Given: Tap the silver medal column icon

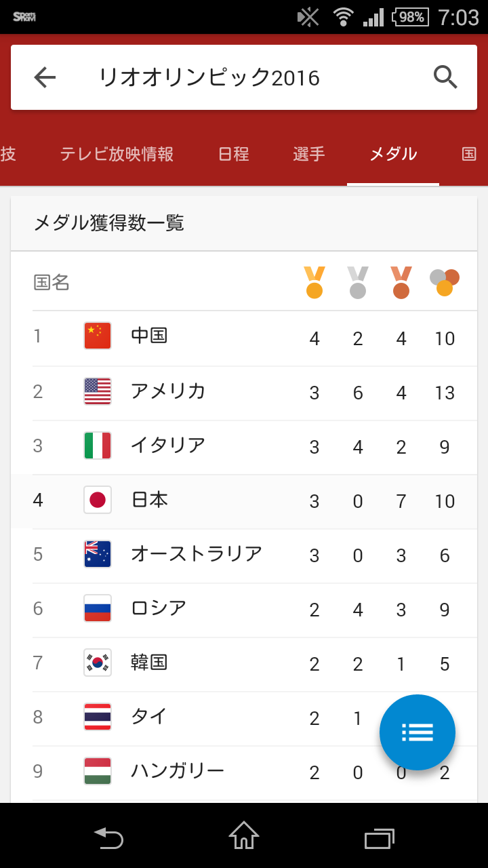Looking at the screenshot, I should pos(358,282).
